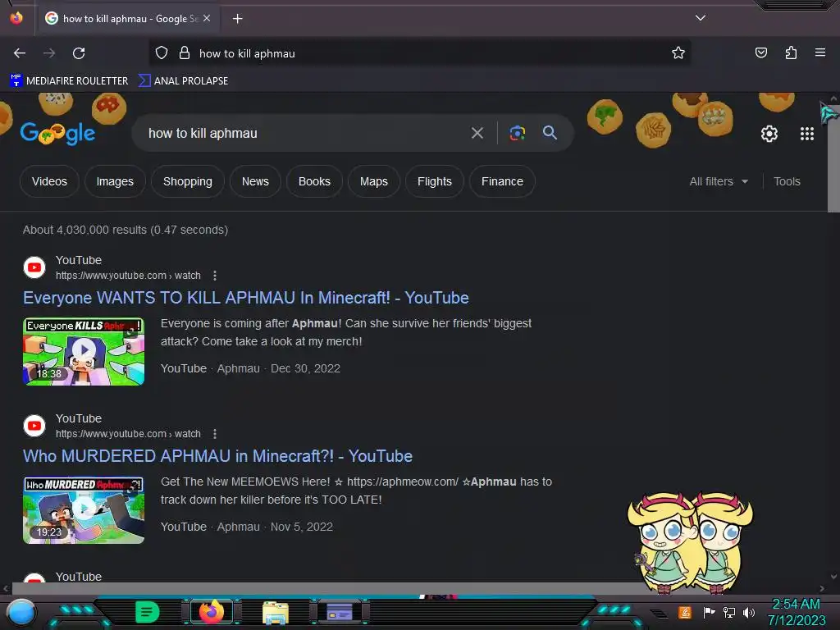Open the Extensions puzzle menu
Image resolution: width=840 pixels, height=630 pixels.
(791, 52)
